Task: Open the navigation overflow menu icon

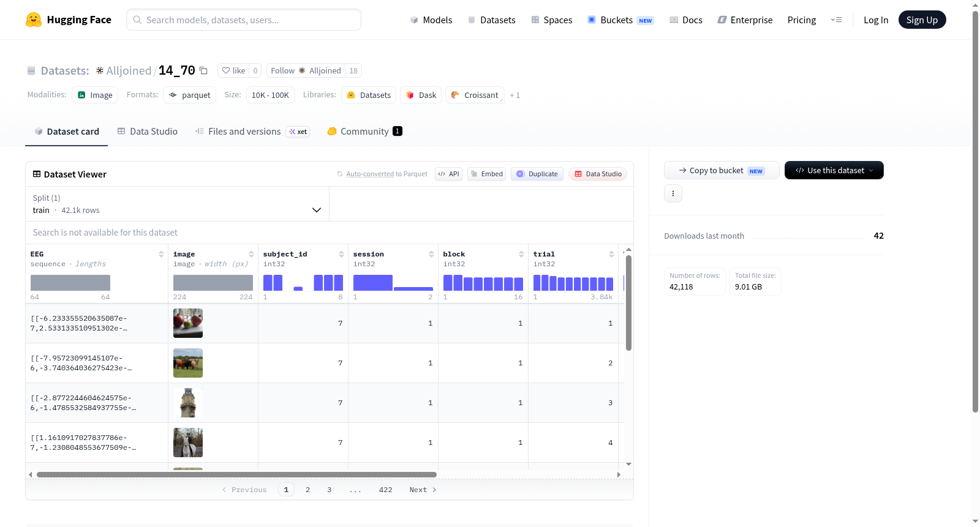Action: (836, 20)
